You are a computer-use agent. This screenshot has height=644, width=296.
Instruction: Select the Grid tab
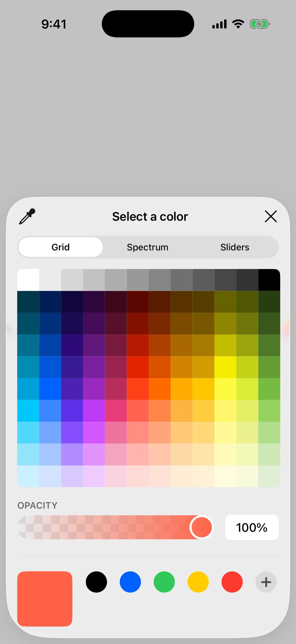tap(60, 247)
